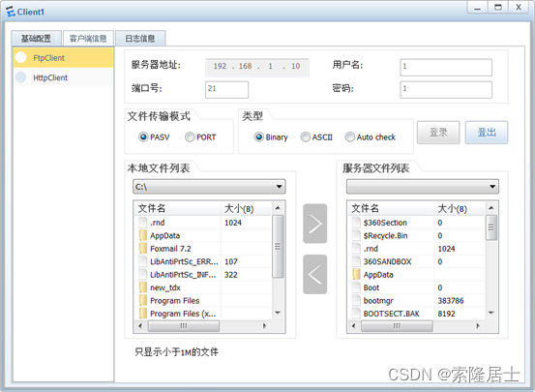Switch to the 基础配置 tab
Screen dimensions: 535x392
pos(36,39)
